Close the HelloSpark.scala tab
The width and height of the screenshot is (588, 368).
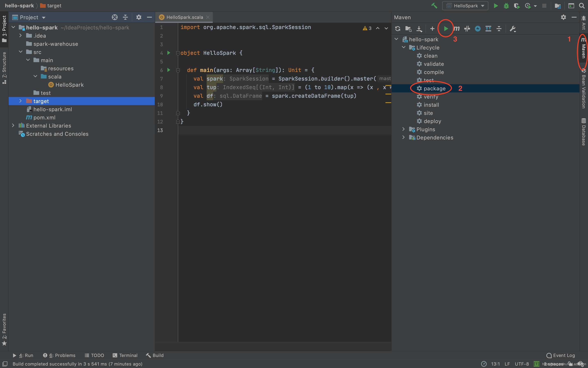pyautogui.click(x=208, y=17)
